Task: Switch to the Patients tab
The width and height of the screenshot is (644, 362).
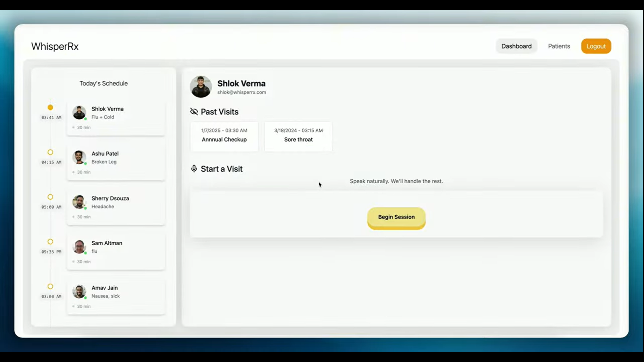Action: [559, 46]
